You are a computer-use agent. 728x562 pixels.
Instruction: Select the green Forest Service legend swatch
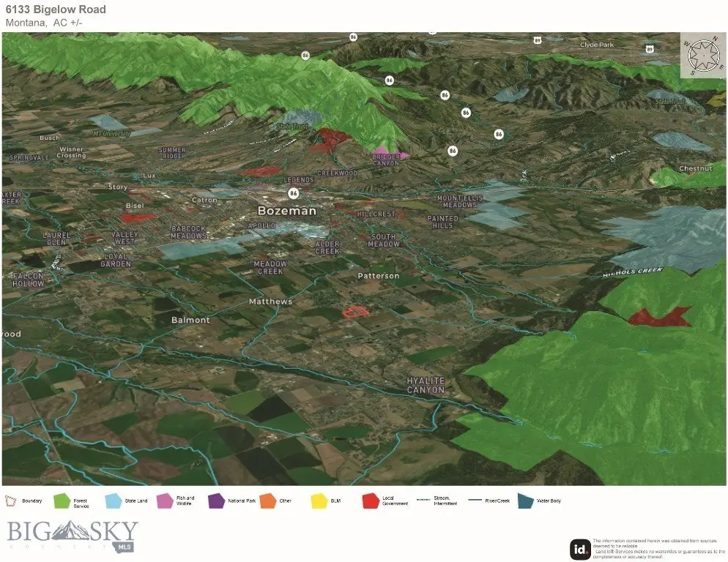click(x=60, y=501)
